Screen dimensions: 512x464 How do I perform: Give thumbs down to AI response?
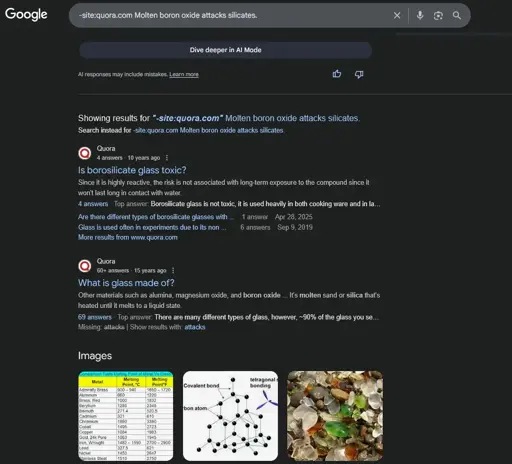[x=359, y=74]
